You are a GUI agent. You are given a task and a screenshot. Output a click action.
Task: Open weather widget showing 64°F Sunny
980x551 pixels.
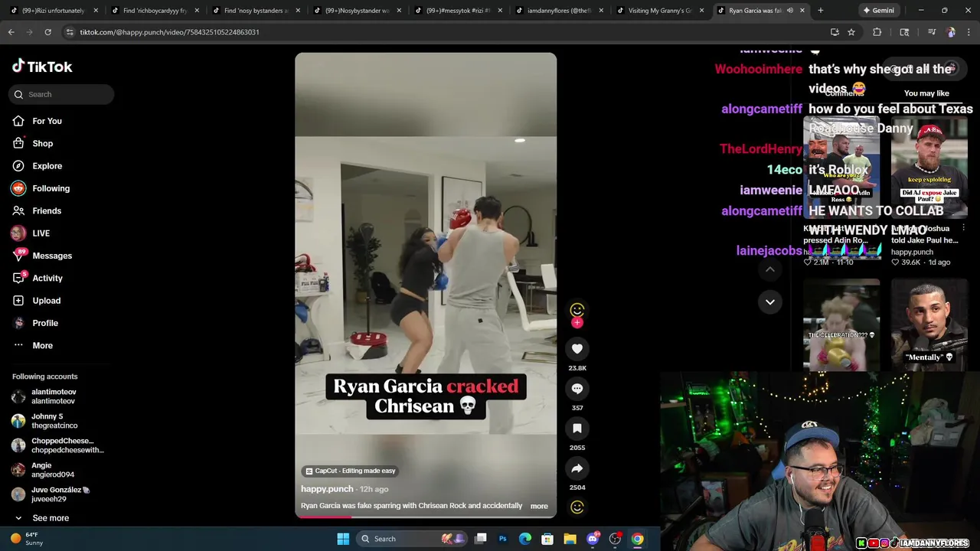coord(27,539)
